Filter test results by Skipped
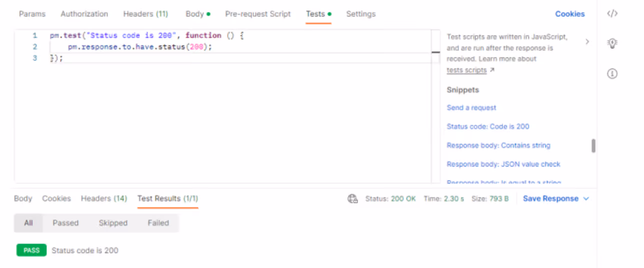Screen dimensions: 644x268 pyautogui.click(x=113, y=223)
